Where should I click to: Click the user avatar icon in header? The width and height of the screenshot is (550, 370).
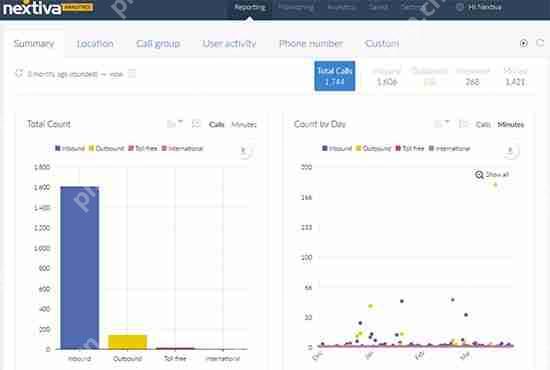(x=460, y=7)
